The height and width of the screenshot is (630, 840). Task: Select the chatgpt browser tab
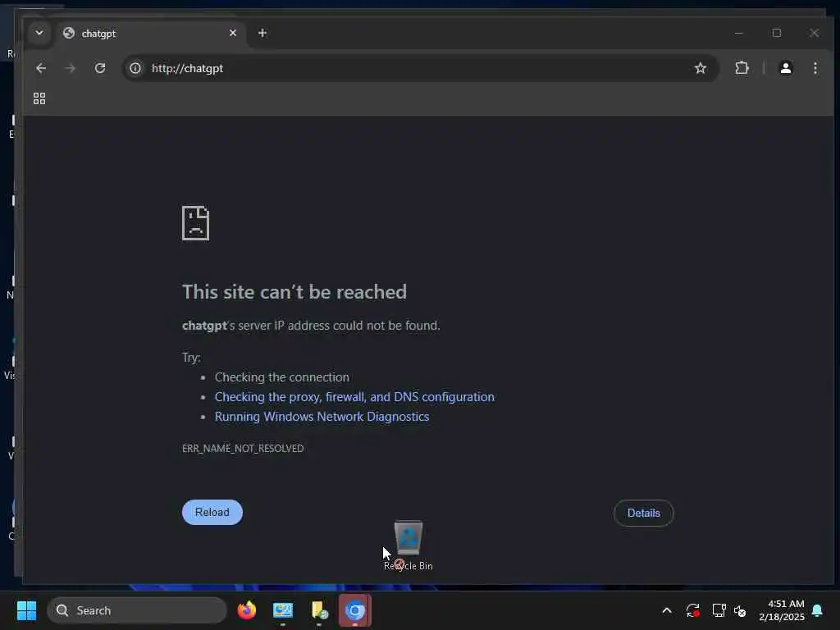tap(150, 33)
